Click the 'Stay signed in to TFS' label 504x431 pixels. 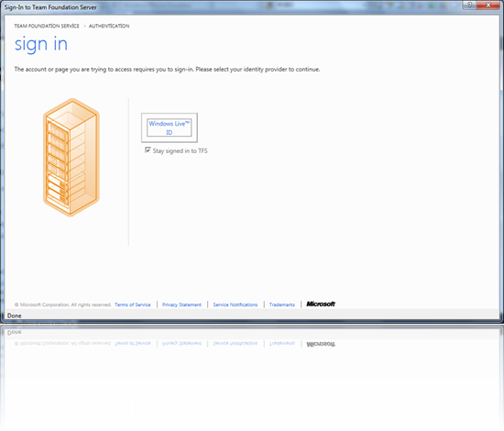(x=180, y=150)
